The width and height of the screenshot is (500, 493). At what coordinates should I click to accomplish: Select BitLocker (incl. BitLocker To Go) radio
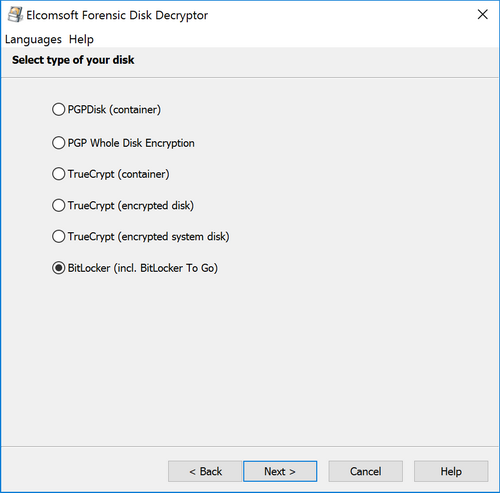coord(58,268)
